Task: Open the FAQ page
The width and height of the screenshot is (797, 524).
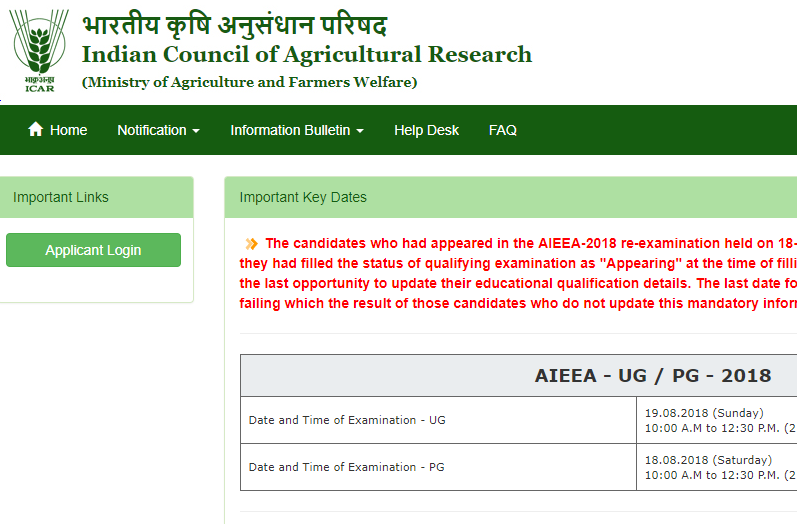Action: 503,130
